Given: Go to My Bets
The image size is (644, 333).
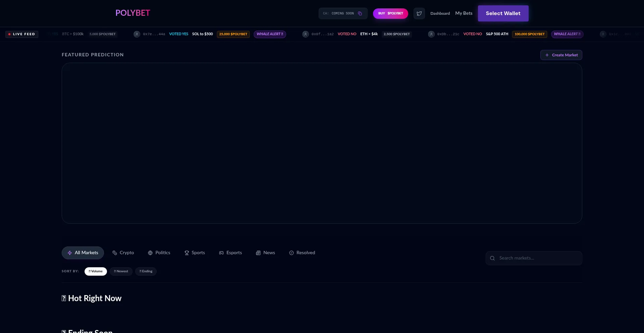Looking at the screenshot, I should coord(464,13).
